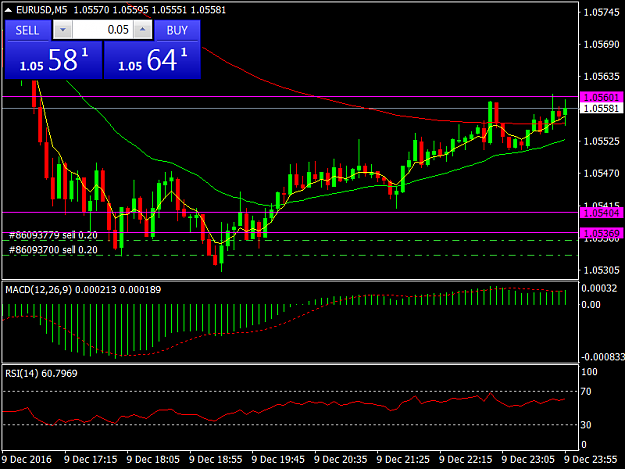This screenshot has width=625, height=469.
Task: Click MACD scale value 0.00032
Action: pyautogui.click(x=599, y=288)
